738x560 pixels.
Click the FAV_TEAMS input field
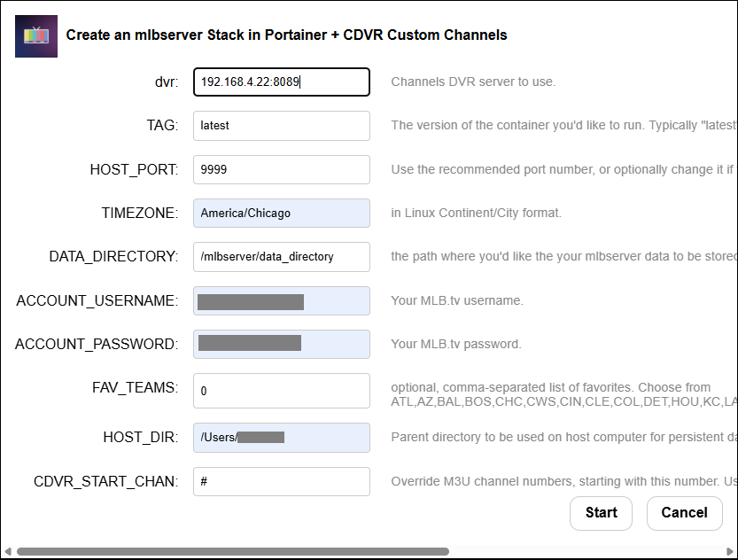[x=281, y=390]
